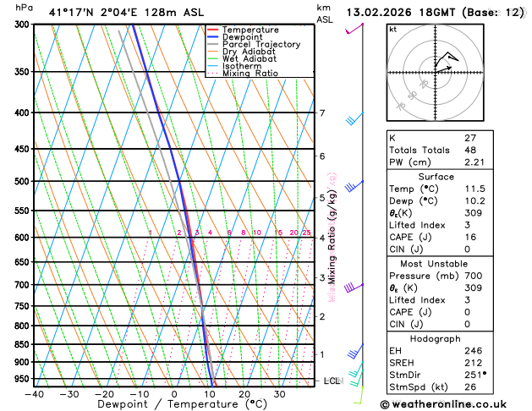Click the magenta wind barb at 300 hPa

click(x=354, y=29)
